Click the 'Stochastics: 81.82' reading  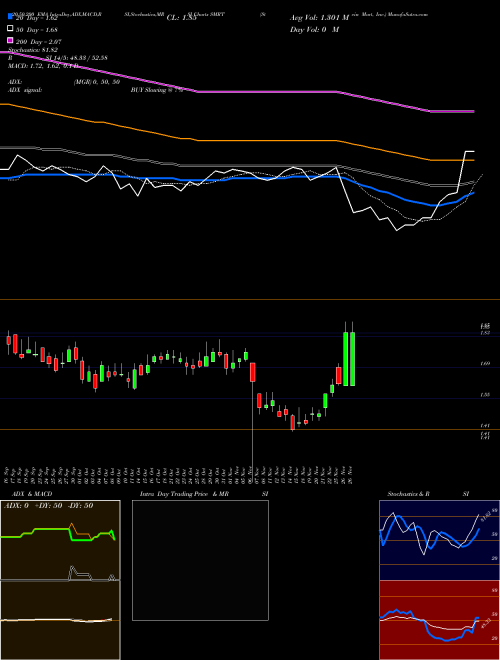click(x=32, y=50)
